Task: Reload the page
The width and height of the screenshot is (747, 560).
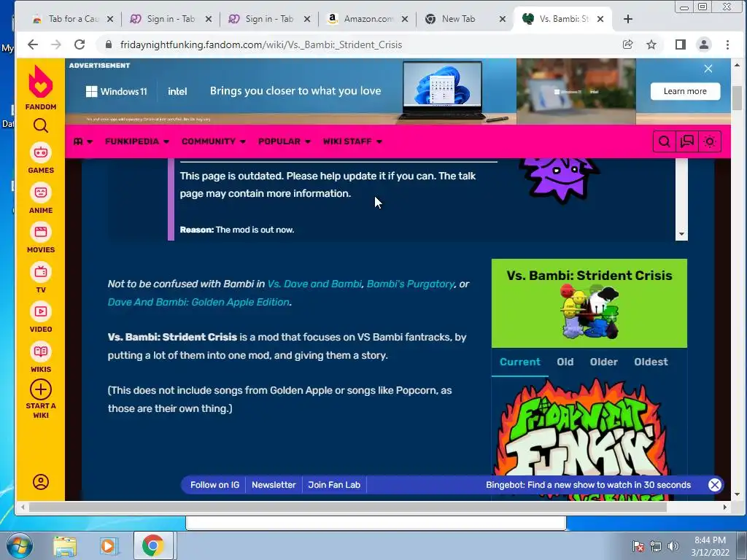Action: coord(80,44)
